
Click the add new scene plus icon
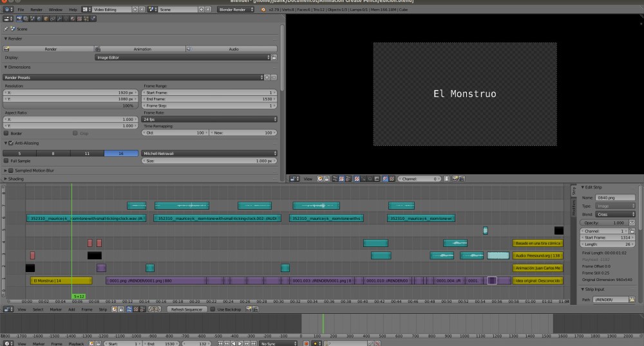tap(201, 10)
